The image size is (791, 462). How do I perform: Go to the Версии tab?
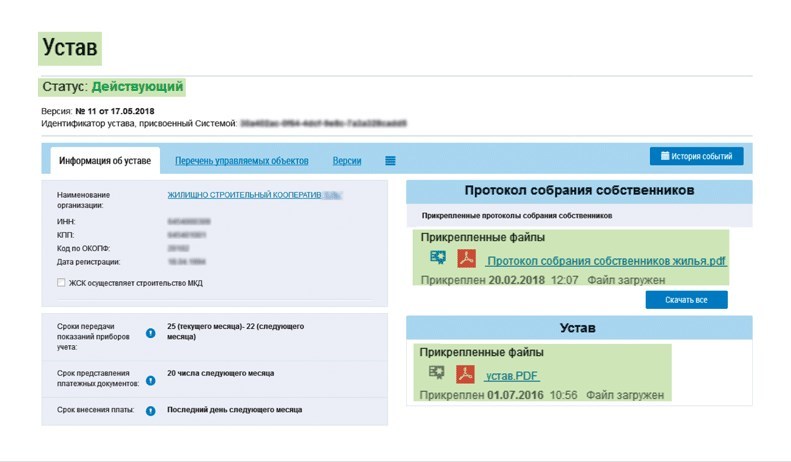click(x=347, y=161)
